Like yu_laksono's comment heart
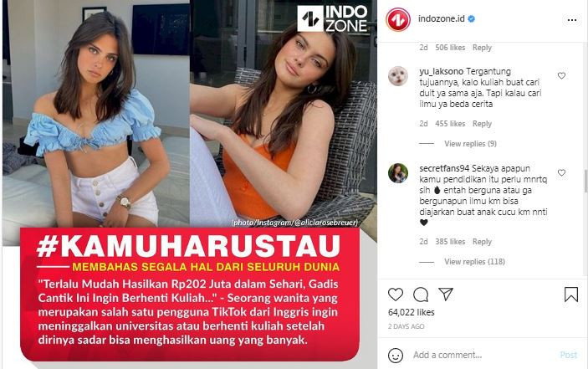The width and height of the screenshot is (588, 369). coord(561,76)
